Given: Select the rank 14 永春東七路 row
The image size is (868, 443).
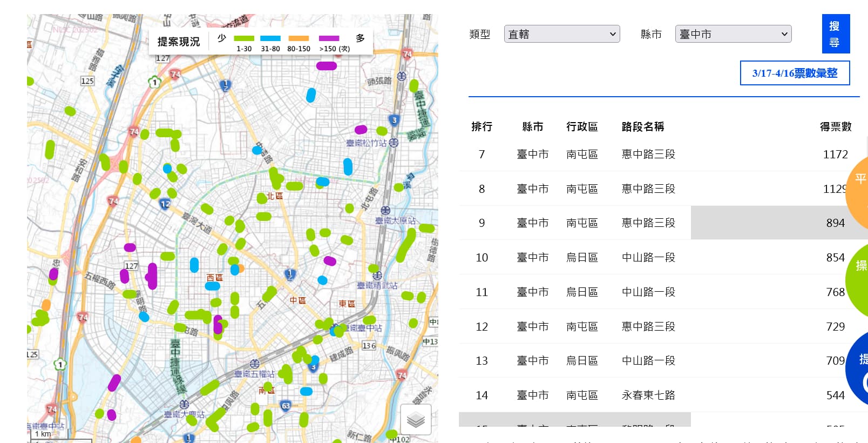Looking at the screenshot, I should point(648,395).
